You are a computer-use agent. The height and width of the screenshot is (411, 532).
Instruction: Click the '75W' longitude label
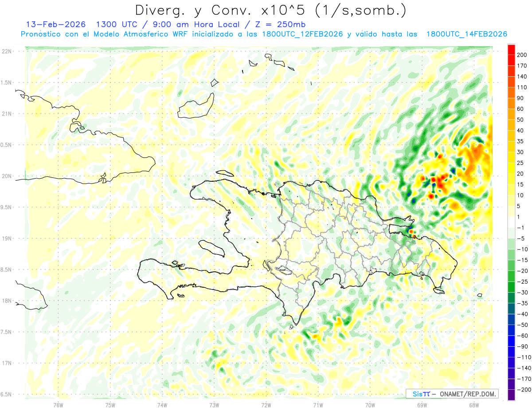point(110,405)
